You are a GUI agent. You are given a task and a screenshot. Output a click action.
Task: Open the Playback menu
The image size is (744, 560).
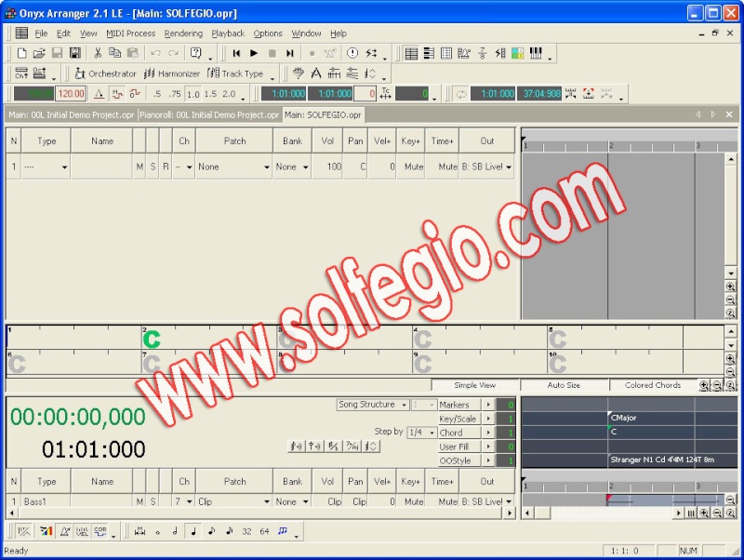click(x=228, y=33)
